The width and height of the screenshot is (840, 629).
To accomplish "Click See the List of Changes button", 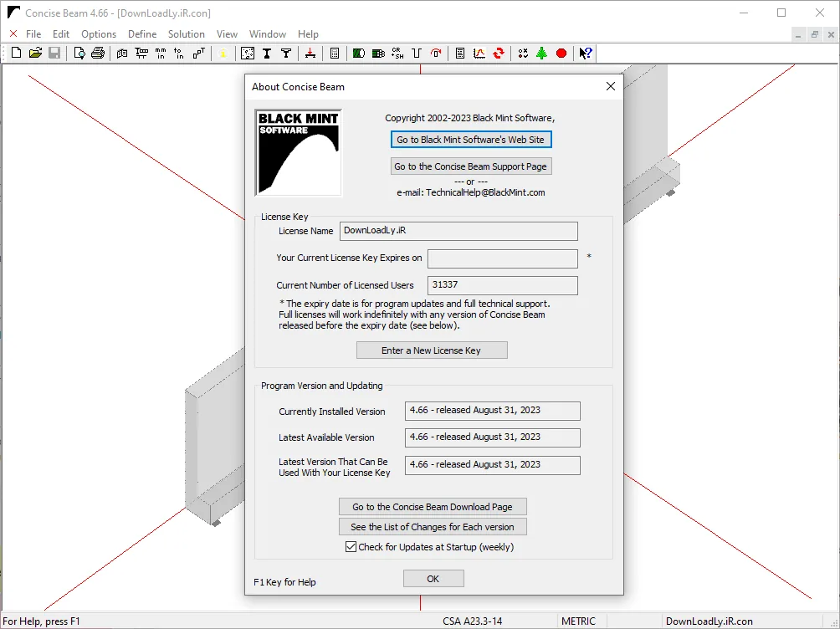I will click(x=433, y=527).
